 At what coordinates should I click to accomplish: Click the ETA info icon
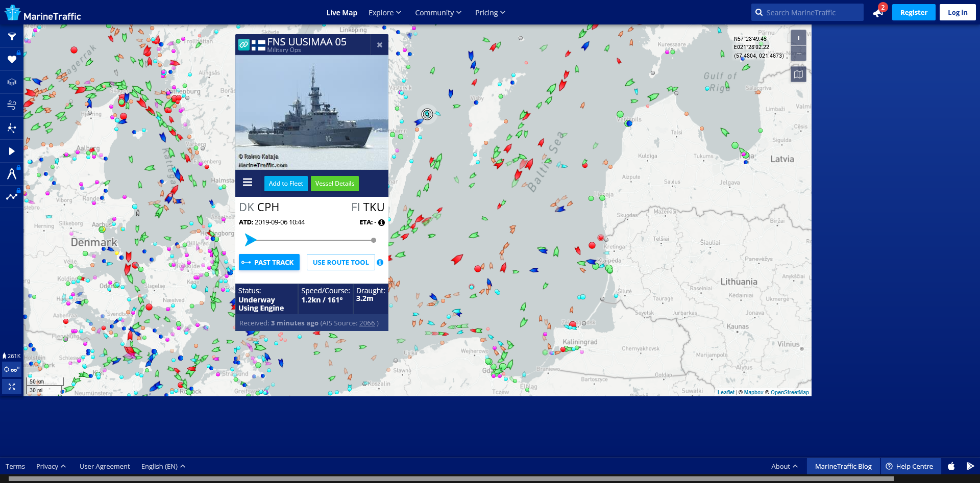[x=381, y=222]
